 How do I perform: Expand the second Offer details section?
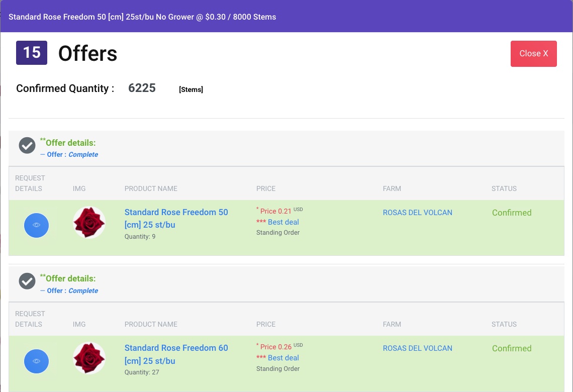pos(68,278)
